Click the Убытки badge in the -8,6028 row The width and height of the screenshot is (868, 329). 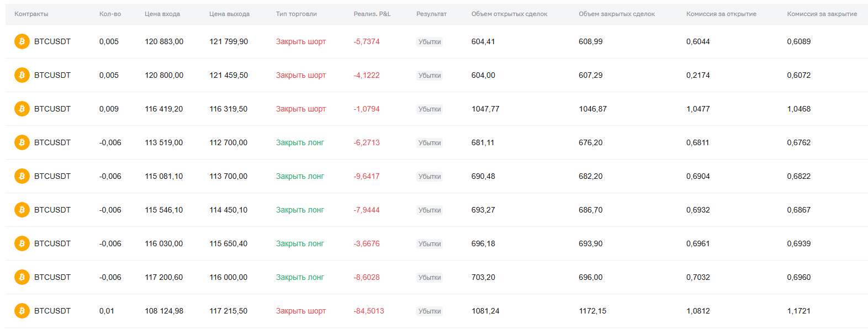(430, 278)
